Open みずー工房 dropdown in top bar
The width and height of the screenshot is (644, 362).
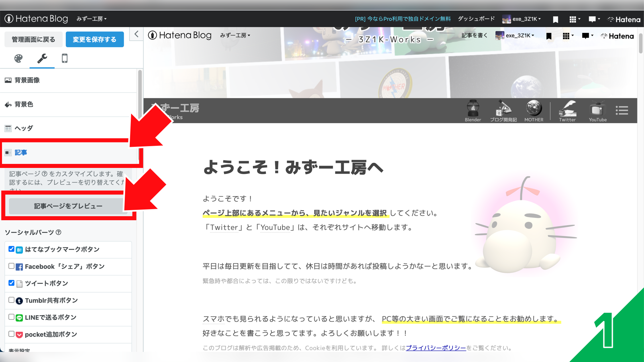point(92,19)
